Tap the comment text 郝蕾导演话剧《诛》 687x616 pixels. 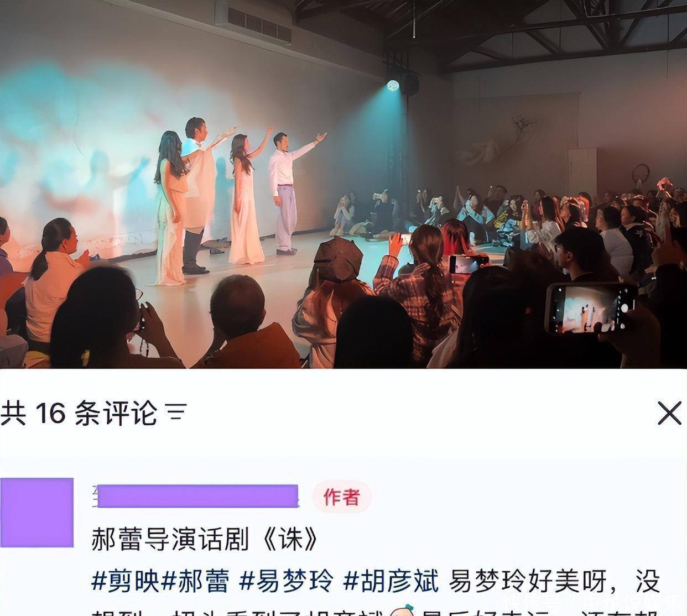pyautogui.click(x=205, y=539)
